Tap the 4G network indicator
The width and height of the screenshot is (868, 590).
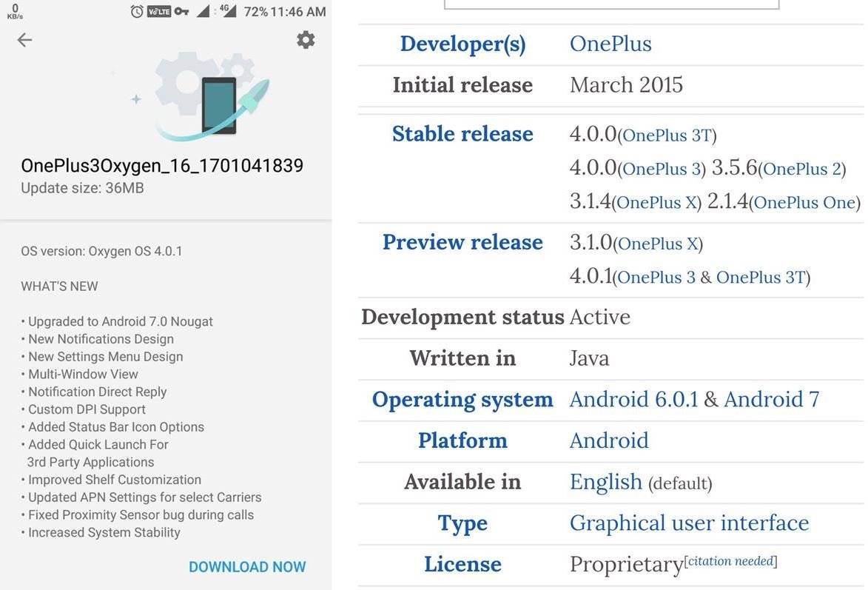(x=224, y=10)
